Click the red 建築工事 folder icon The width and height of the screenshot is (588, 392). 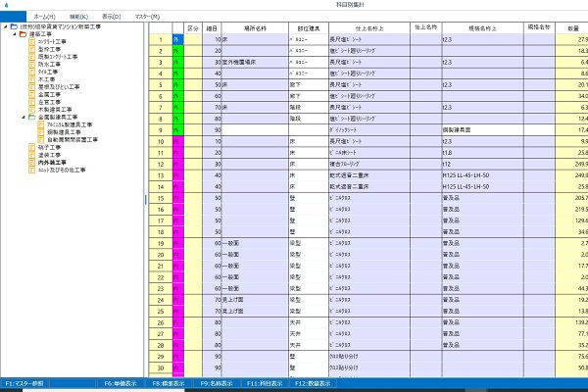pos(24,34)
